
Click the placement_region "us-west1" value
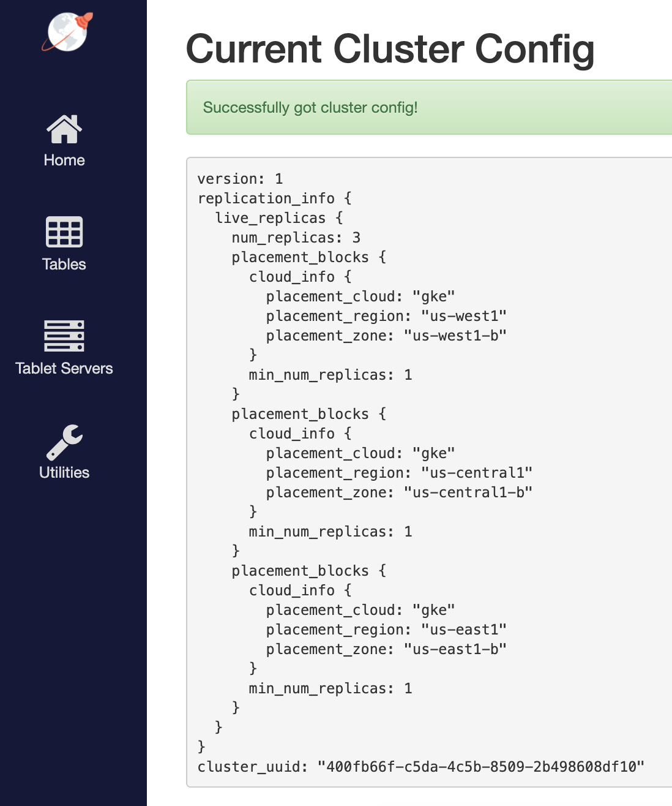[x=463, y=316]
